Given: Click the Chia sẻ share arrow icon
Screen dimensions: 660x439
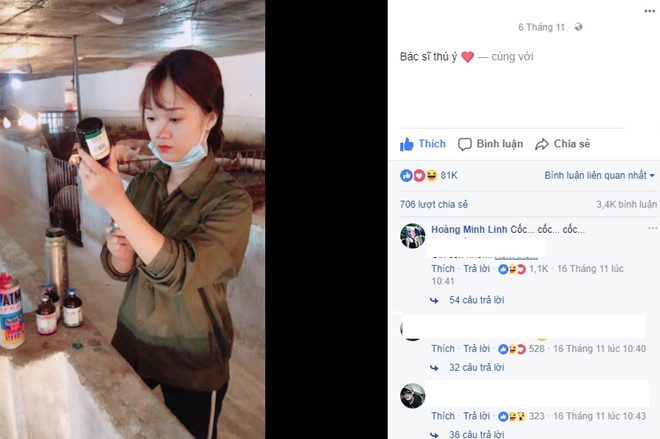Looking at the screenshot, I should pyautogui.click(x=542, y=144).
